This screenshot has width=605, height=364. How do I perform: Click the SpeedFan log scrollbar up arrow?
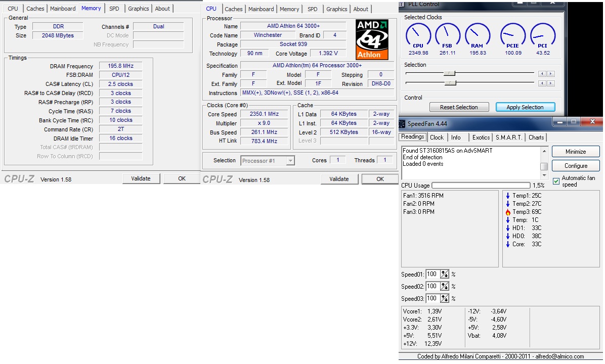[544, 151]
